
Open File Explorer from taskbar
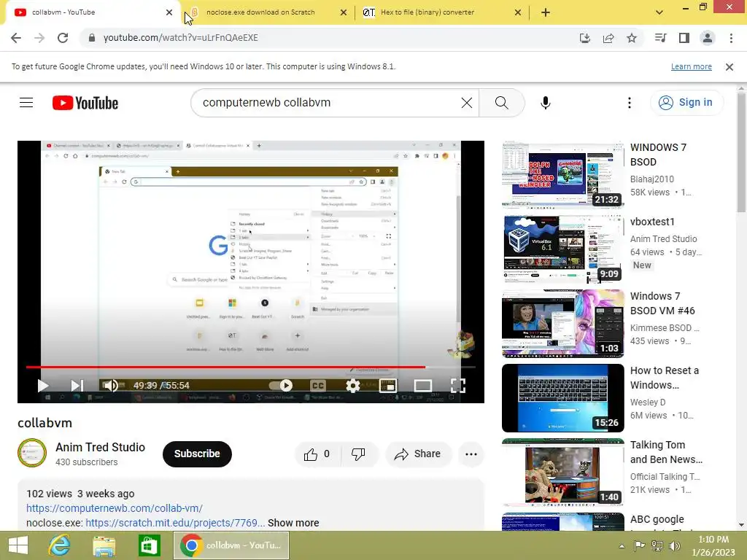[104, 545]
